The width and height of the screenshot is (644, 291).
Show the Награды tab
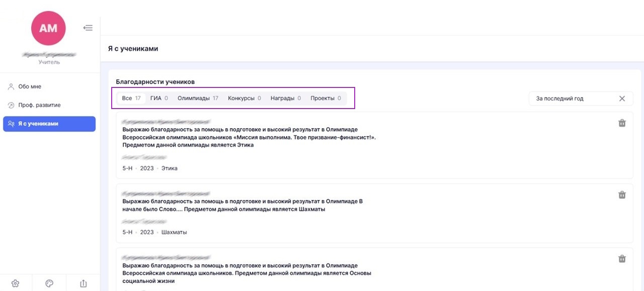click(x=286, y=98)
